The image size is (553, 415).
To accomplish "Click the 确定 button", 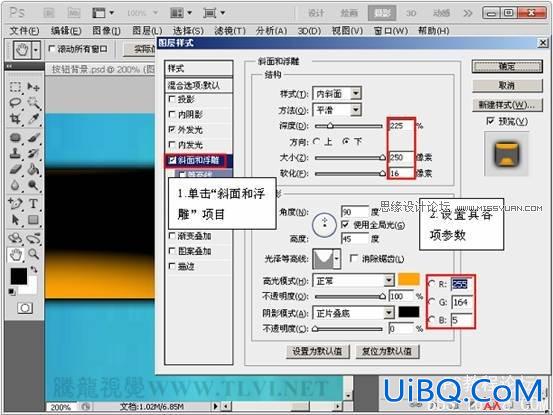I will [x=507, y=66].
